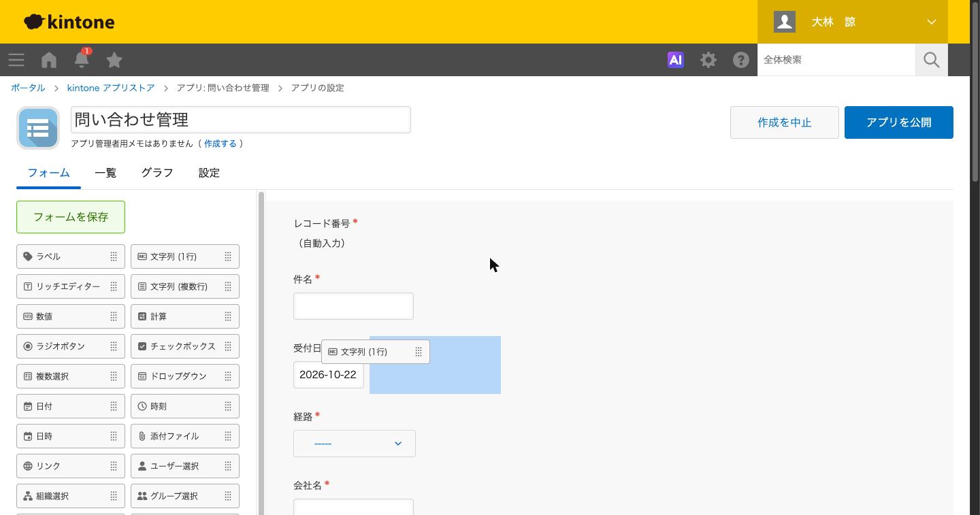Viewport: 980px width, 515px height.
Task: Select the ラジオボタン field in palette
Action: pos(71,346)
